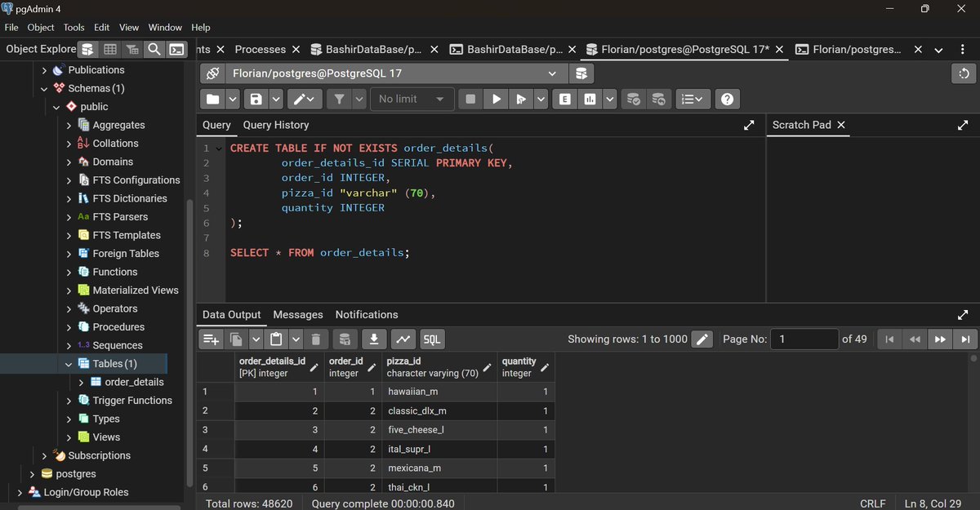Save the query with the floppy disk icon

256,99
